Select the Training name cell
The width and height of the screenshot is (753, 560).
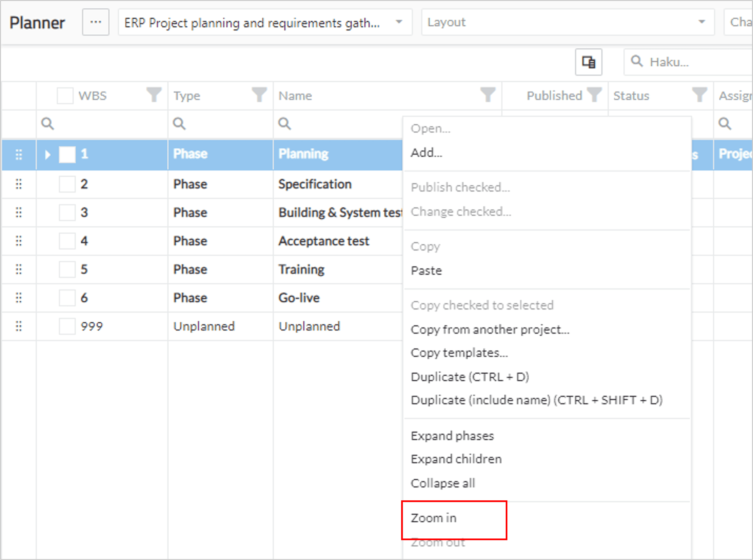[x=338, y=270]
